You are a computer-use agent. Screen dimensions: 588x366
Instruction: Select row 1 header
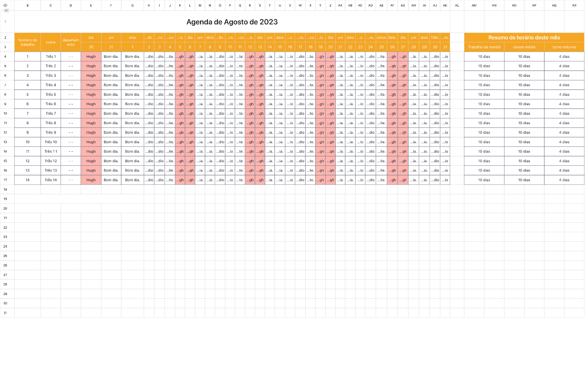tap(5, 22)
